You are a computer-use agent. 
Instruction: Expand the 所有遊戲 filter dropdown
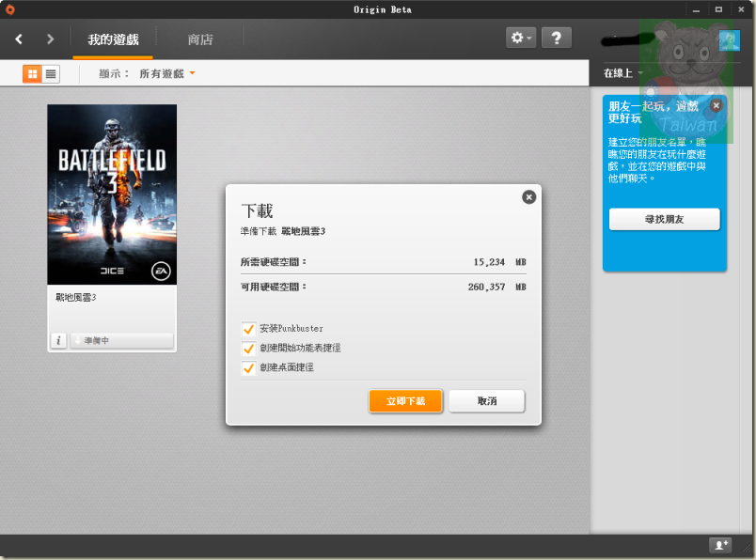[166, 73]
